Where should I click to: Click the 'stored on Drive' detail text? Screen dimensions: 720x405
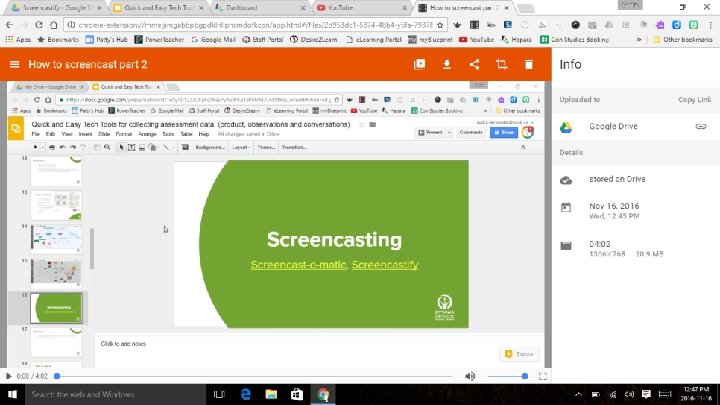point(617,179)
